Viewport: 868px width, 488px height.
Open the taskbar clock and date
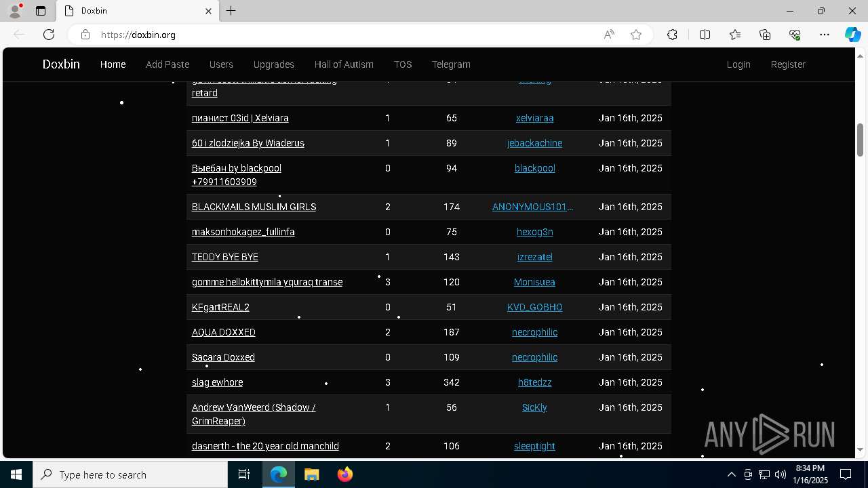[x=810, y=474]
